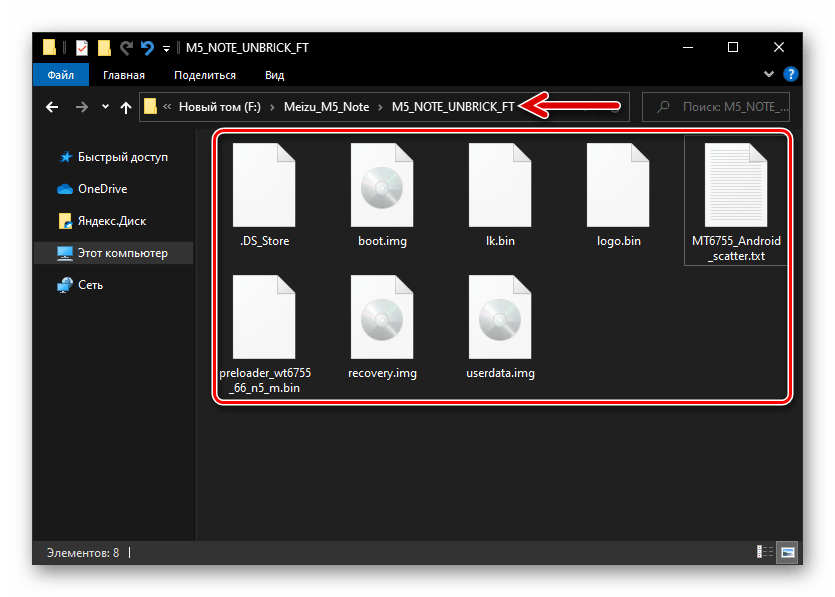Click M5_NOTE_UNBRICK_FT breadcrumb
The image size is (835, 597).
pos(453,107)
